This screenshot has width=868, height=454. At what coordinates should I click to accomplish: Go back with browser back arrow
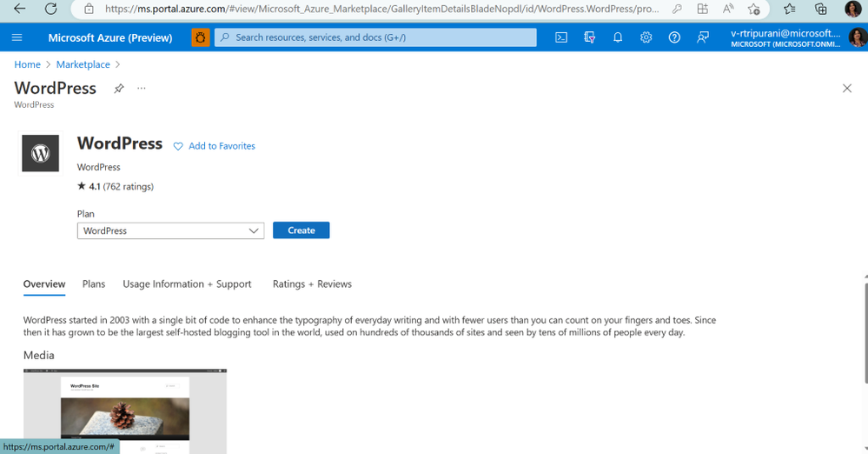[x=19, y=9]
